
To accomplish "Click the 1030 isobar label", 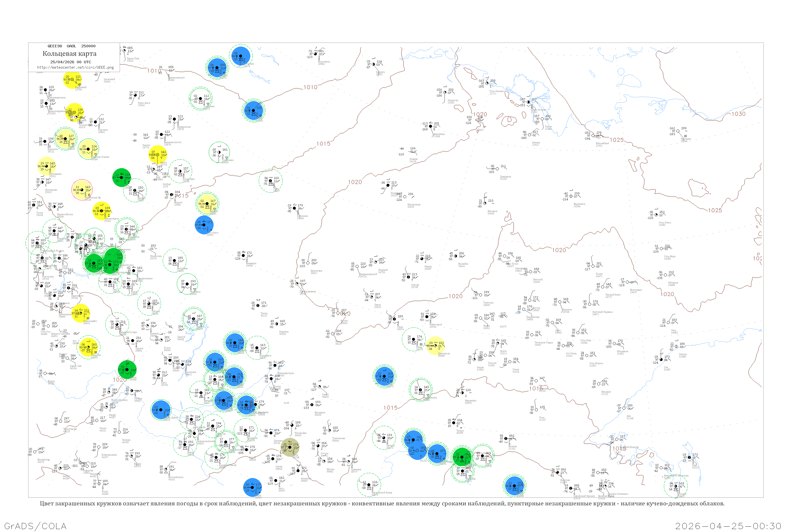I will pos(738,114).
